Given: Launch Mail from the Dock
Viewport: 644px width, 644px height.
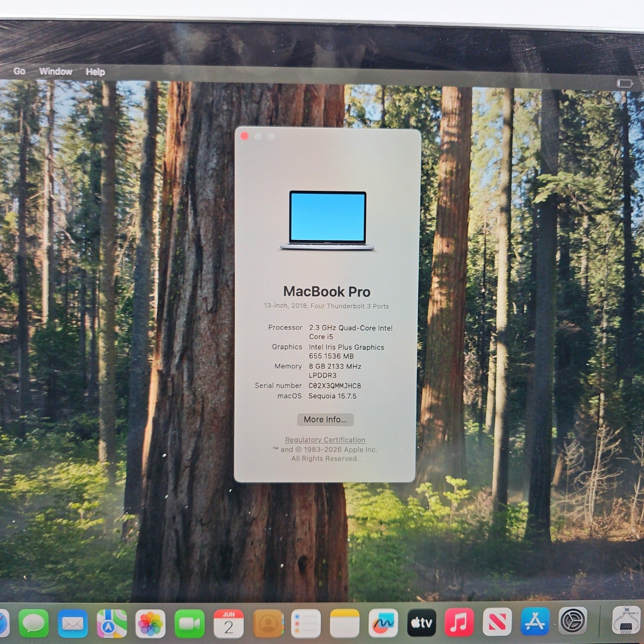Looking at the screenshot, I should click(73, 623).
